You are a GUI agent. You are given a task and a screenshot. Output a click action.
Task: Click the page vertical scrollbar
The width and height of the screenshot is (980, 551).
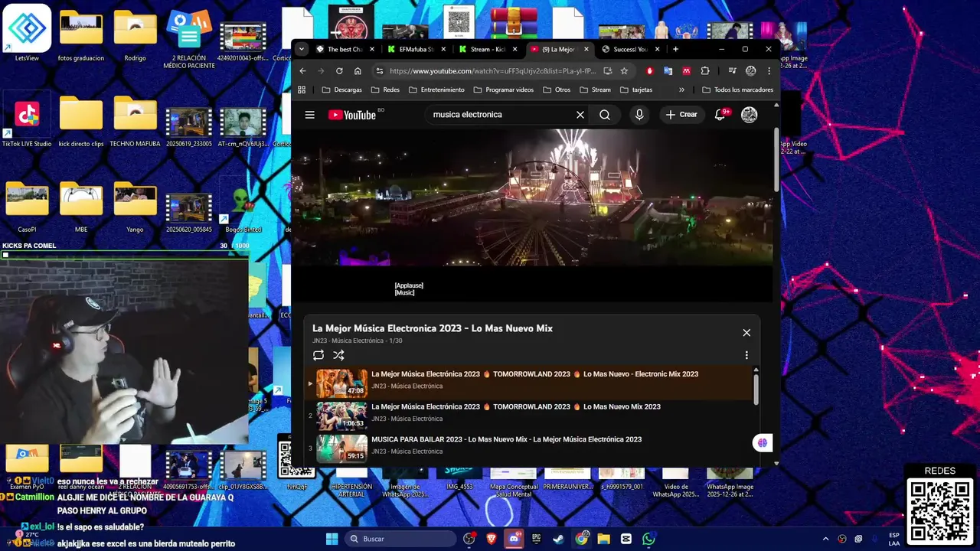pyautogui.click(x=776, y=161)
